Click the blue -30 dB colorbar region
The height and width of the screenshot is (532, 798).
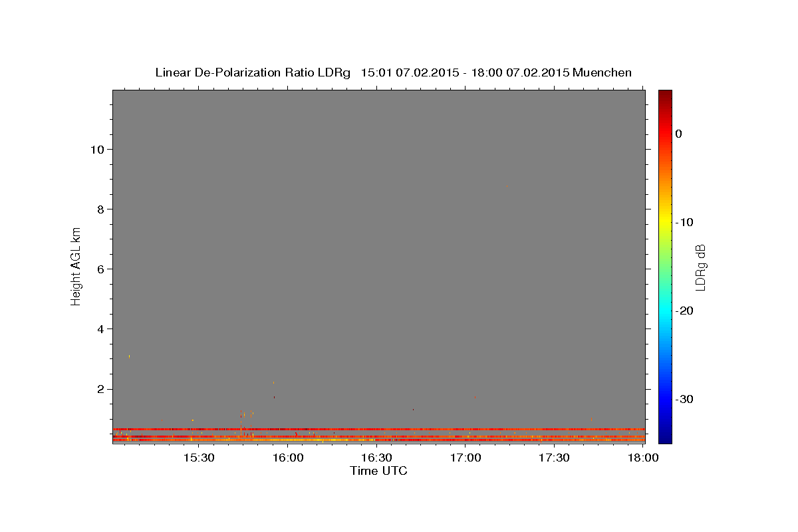pos(665,399)
